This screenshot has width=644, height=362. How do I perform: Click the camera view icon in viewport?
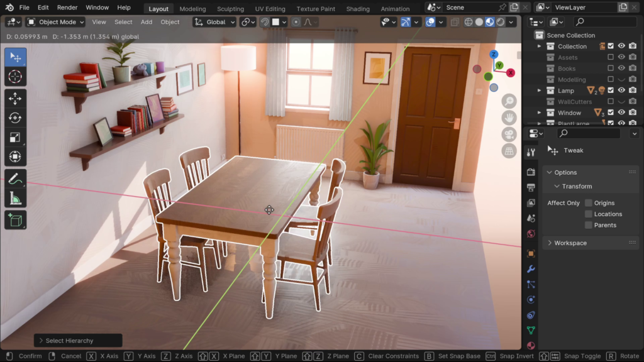tap(509, 134)
